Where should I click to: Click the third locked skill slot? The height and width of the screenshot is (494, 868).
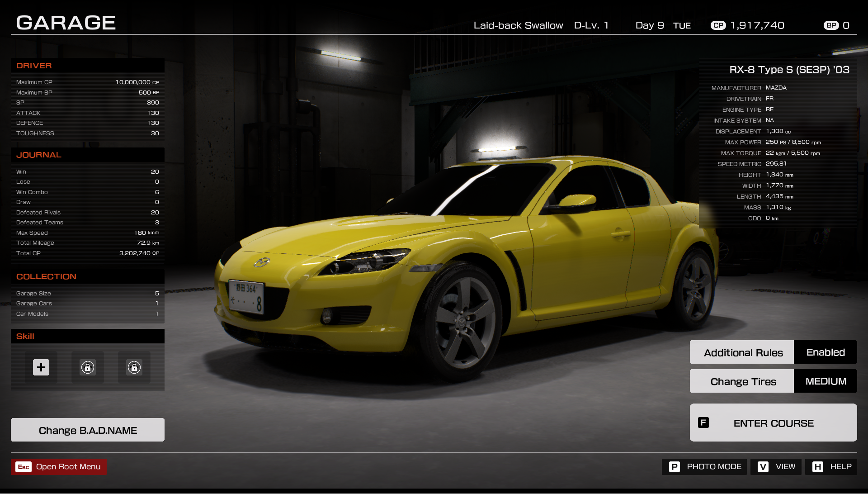134,367
